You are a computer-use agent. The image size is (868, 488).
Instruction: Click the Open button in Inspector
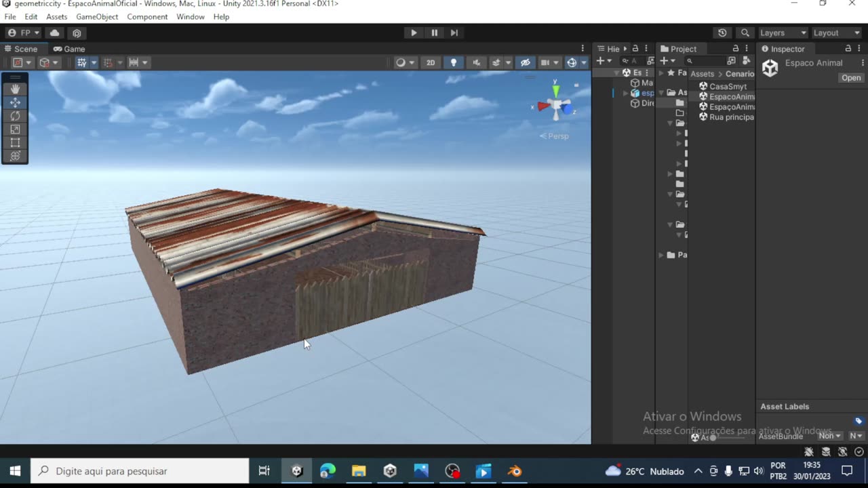850,78
